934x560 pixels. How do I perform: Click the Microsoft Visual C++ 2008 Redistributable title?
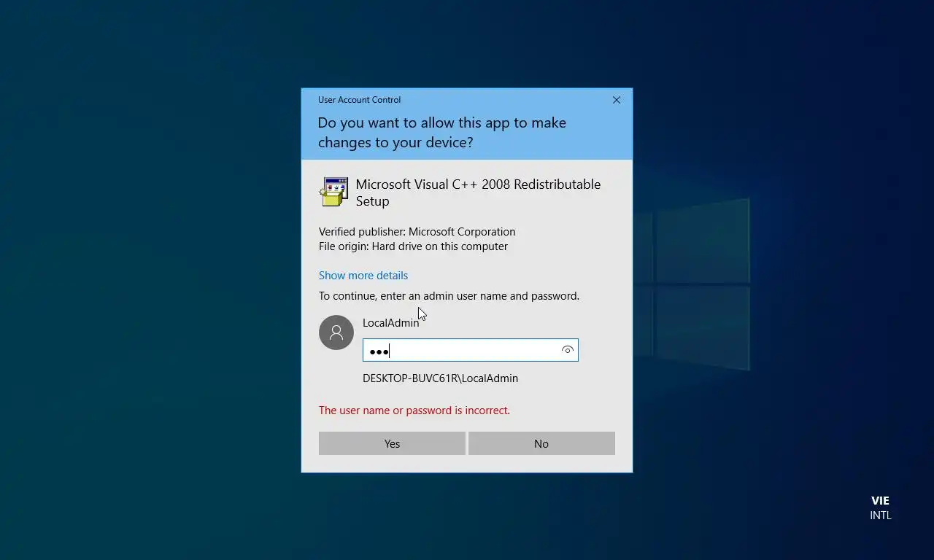point(478,192)
